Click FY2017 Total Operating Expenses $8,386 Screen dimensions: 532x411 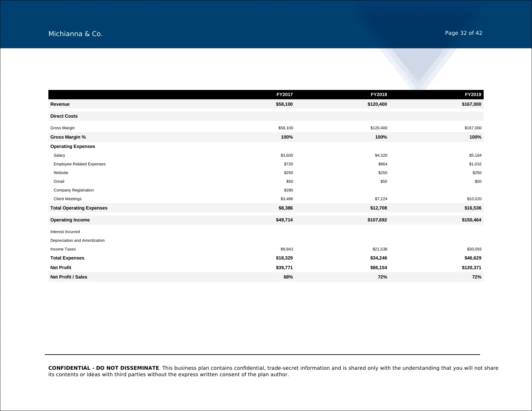tap(286, 208)
